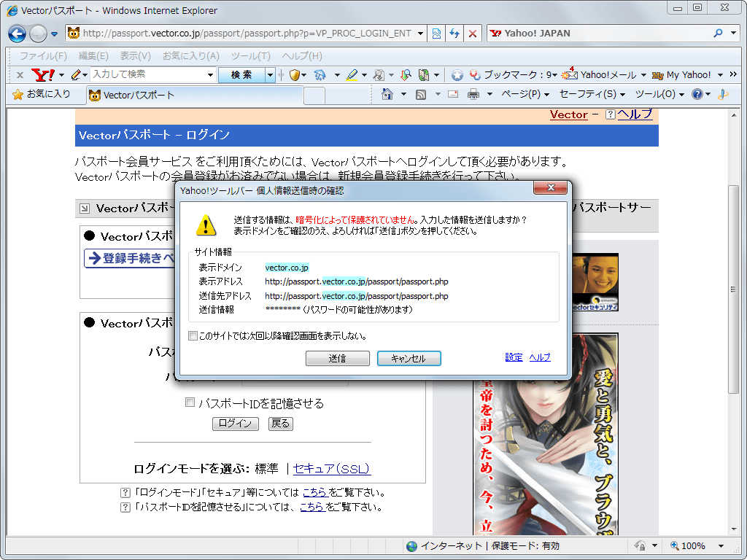
Task: Click the ログイン button on page
Action: [236, 424]
